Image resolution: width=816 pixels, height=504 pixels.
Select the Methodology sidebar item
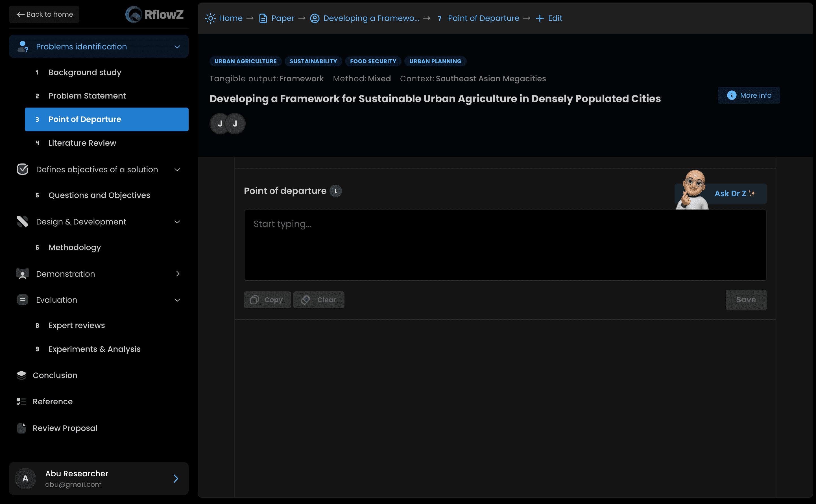tap(75, 247)
